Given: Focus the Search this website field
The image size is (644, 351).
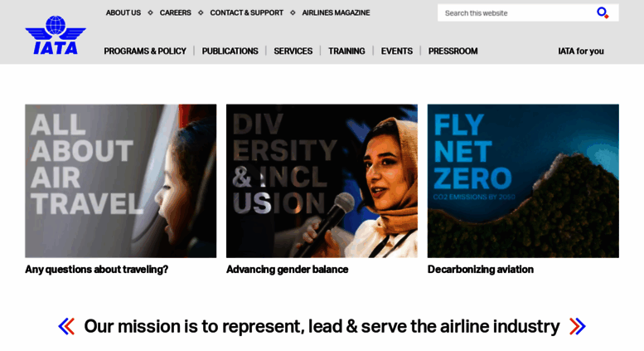Looking at the screenshot, I should coord(516,13).
